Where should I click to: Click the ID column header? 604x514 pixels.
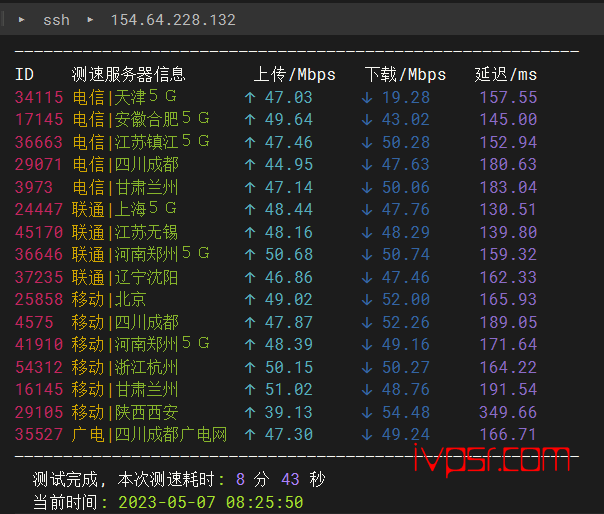24,74
